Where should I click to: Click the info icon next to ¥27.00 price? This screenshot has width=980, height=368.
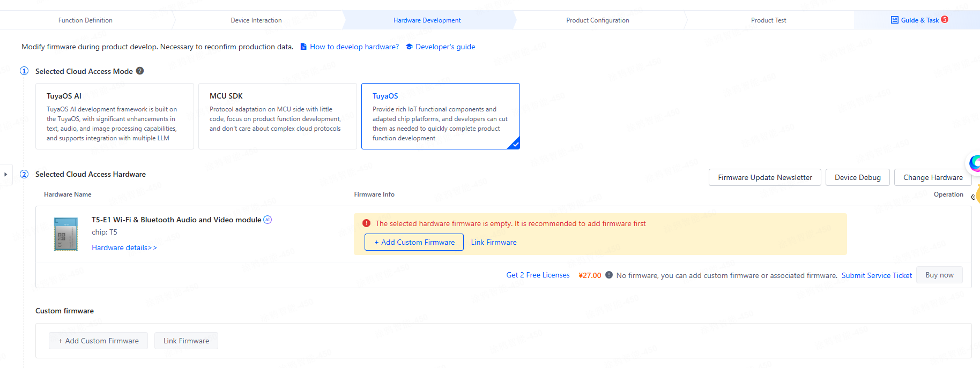click(609, 275)
